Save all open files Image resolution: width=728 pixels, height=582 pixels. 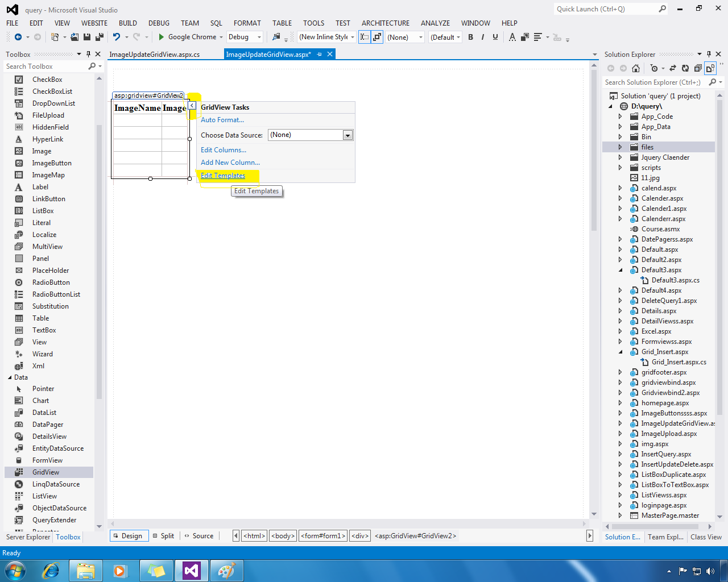pyautogui.click(x=98, y=36)
